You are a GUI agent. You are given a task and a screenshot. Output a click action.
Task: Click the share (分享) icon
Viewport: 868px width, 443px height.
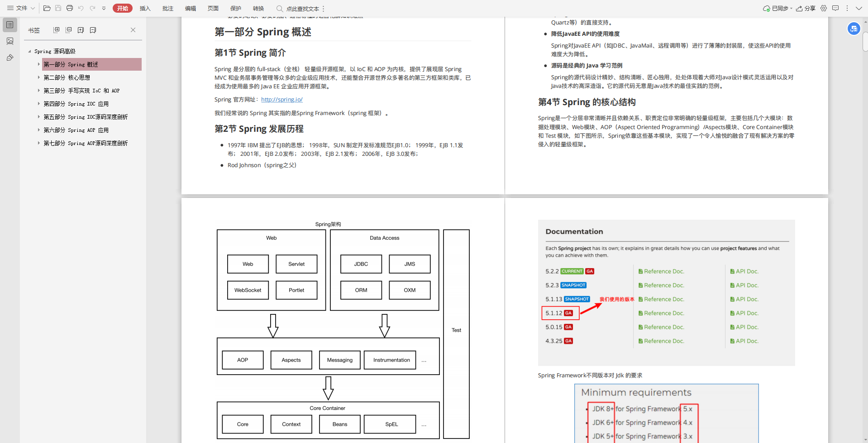[x=806, y=8]
